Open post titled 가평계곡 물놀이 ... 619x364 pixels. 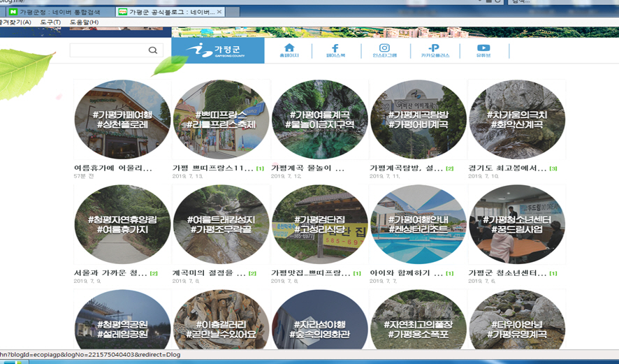(307, 168)
